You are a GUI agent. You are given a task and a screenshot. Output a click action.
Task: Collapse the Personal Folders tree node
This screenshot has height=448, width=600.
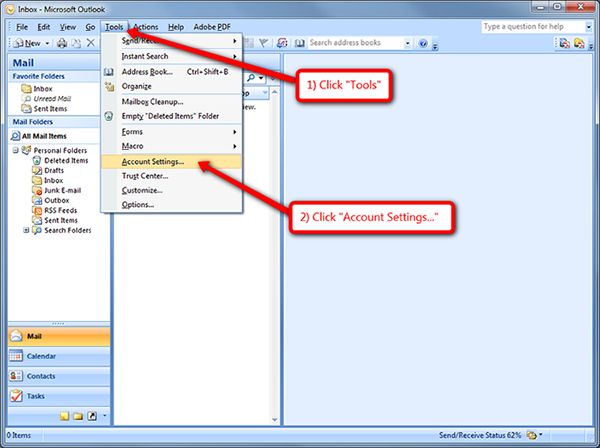click(15, 150)
